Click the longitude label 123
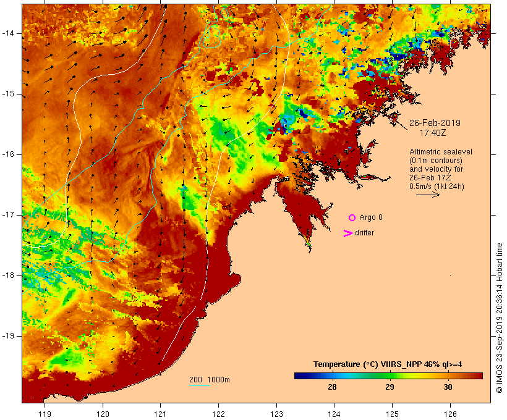This screenshot has width=507, height=420. (276, 414)
